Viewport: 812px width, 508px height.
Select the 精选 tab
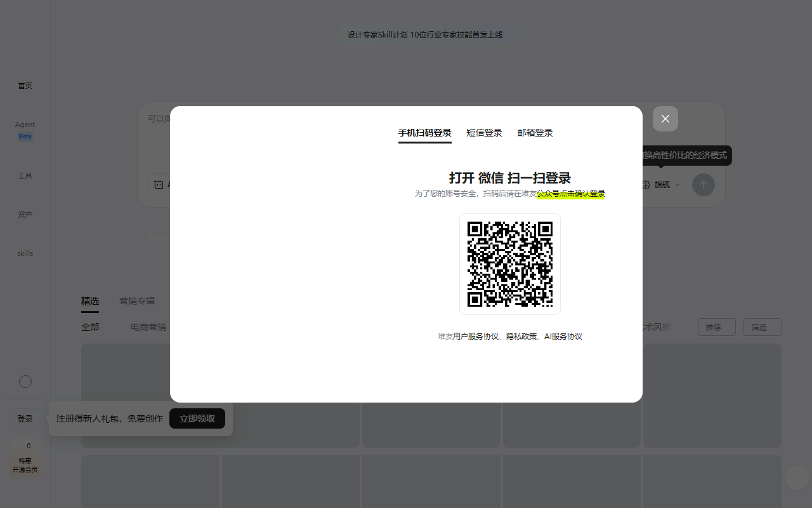point(90,301)
